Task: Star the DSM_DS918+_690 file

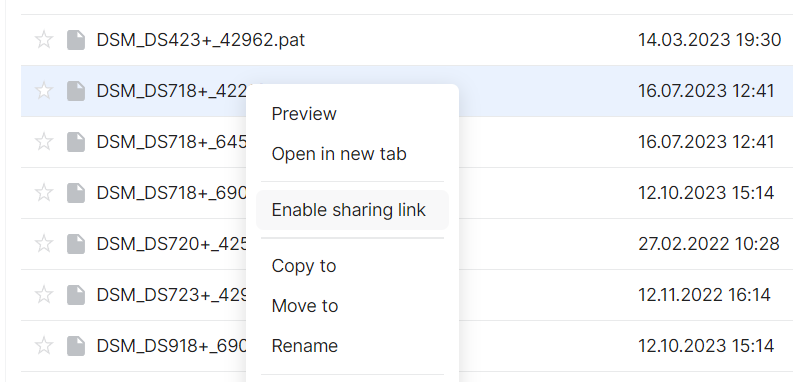Action: tap(44, 346)
